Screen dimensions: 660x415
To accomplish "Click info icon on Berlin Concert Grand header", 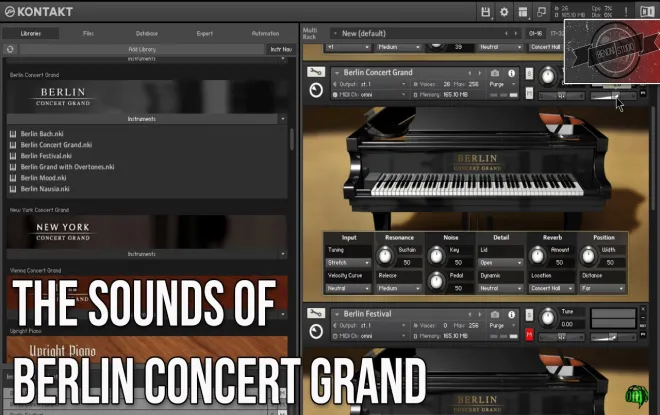I will (511, 73).
